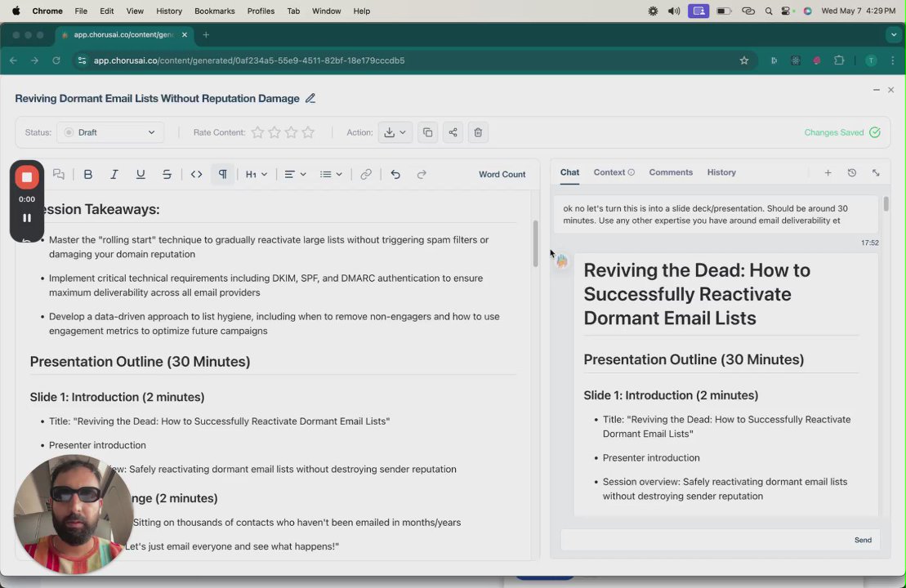Switch to the Comments tab
This screenshot has height=588, width=906.
[671, 172]
